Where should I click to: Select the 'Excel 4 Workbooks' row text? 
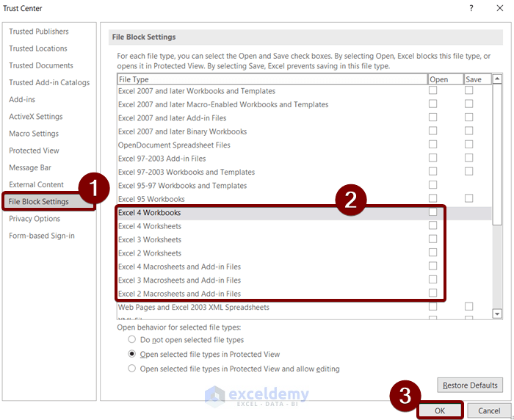150,213
